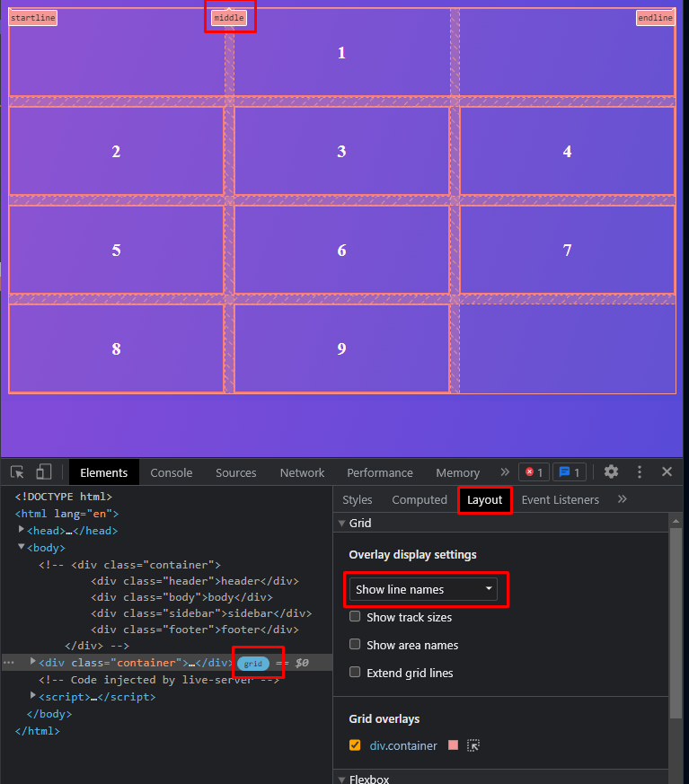The image size is (689, 784).
Task: Show element in DOM tree icon
Action: pos(473,745)
